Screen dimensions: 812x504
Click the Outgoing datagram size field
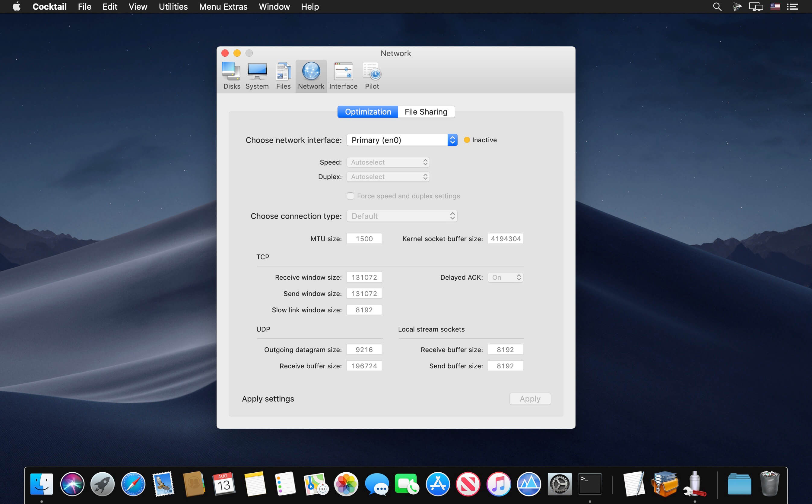(364, 350)
